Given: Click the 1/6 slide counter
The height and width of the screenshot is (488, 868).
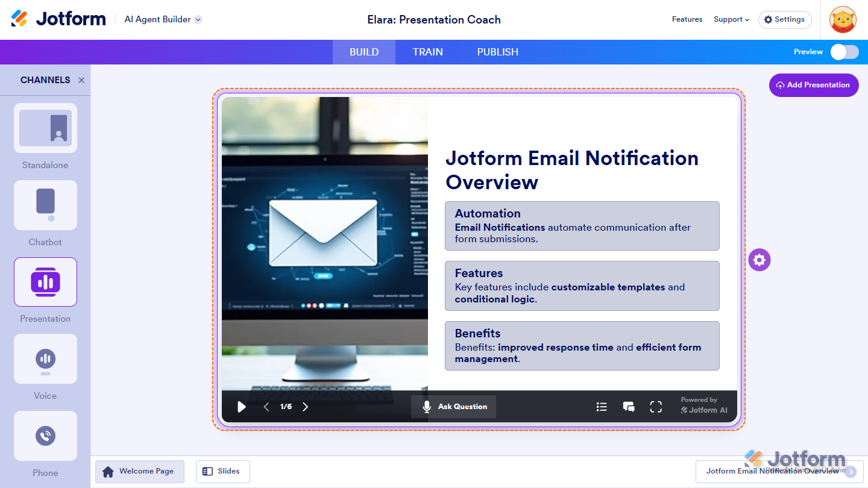Looking at the screenshot, I should coord(286,407).
